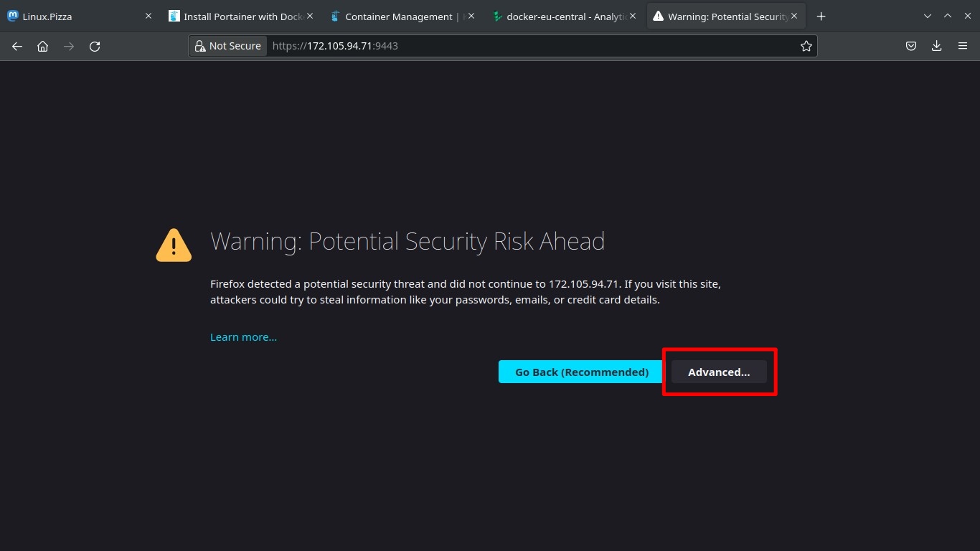Click the Firefox detected threat paragraph
The image size is (980, 551).
pos(466,291)
